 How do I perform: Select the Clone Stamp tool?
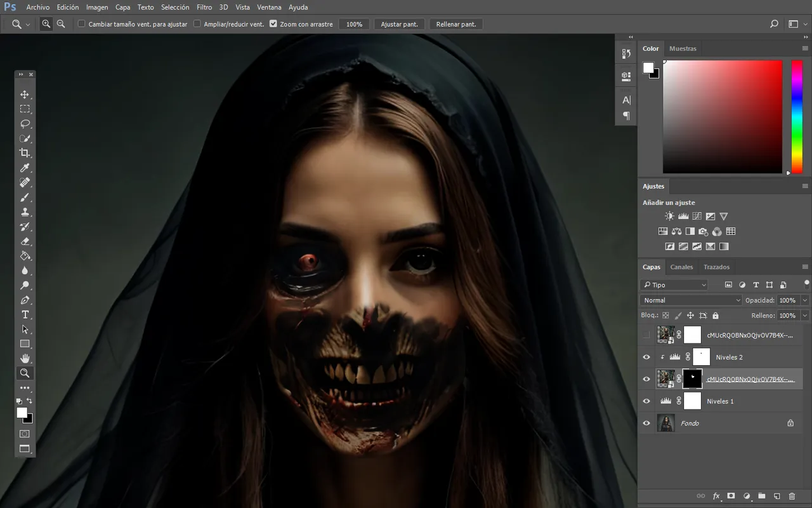pyautogui.click(x=25, y=212)
